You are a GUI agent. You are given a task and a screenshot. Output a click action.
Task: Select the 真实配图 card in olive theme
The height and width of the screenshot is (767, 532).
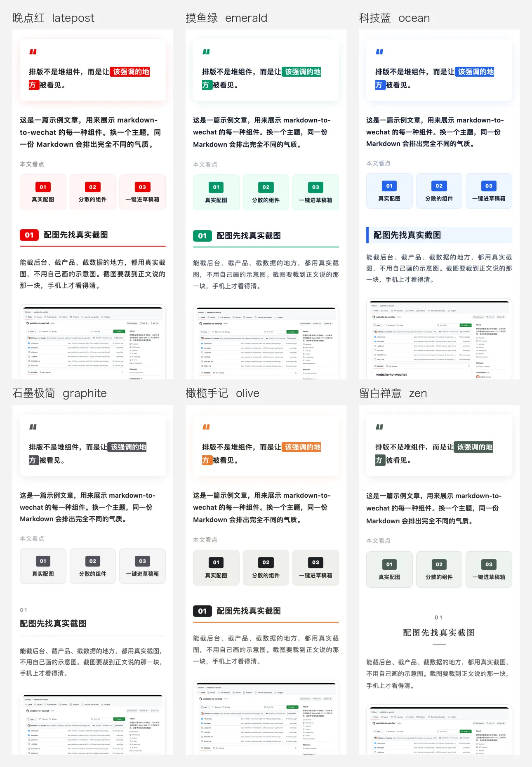[x=216, y=568]
